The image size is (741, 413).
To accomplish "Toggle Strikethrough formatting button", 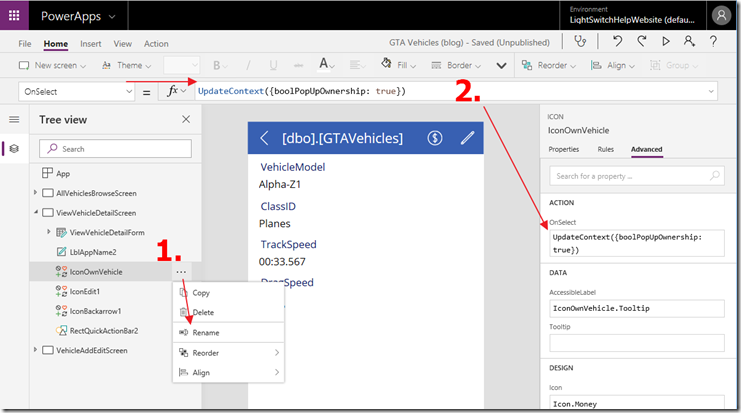I will [298, 66].
